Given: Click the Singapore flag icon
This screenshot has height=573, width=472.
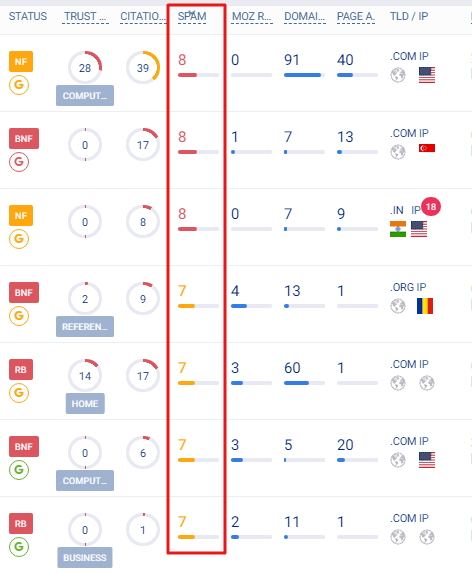Looking at the screenshot, I should click(427, 148).
